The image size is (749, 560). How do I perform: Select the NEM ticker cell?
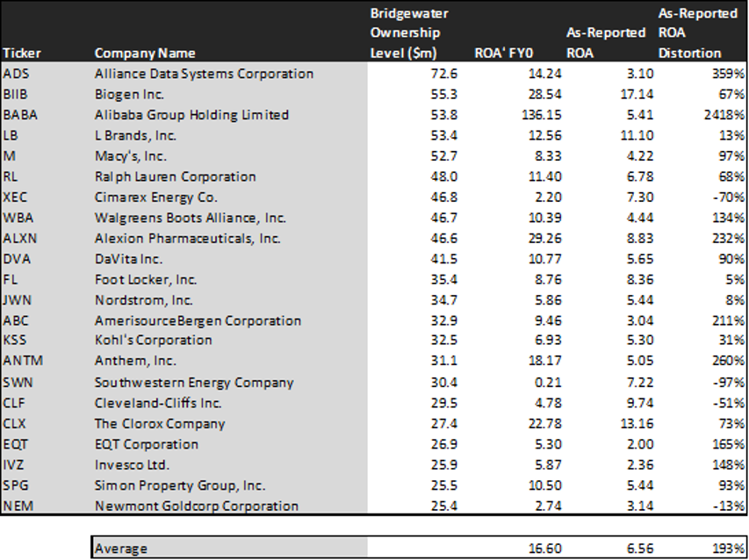click(18, 506)
